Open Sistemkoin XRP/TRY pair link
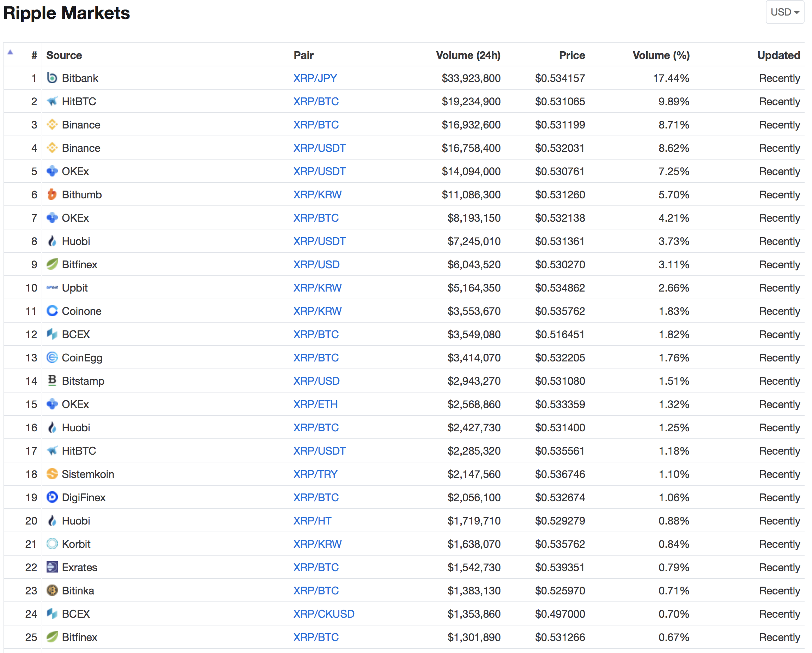Screen dimensions: 812x653 [x=316, y=474]
